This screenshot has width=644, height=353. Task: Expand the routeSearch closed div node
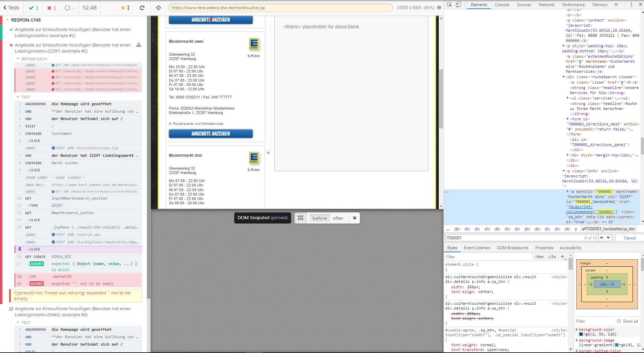[x=563, y=77]
